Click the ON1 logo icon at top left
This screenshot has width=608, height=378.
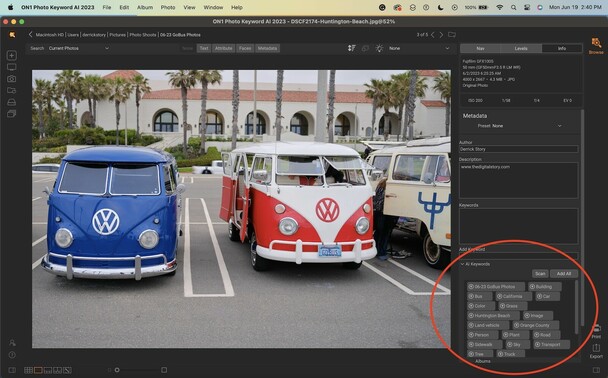(12, 35)
